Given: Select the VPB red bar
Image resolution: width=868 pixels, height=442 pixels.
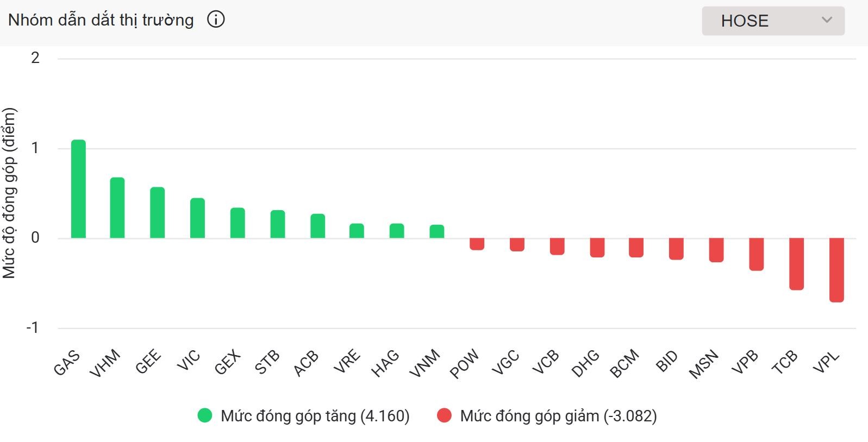Looking at the screenshot, I should [x=756, y=254].
